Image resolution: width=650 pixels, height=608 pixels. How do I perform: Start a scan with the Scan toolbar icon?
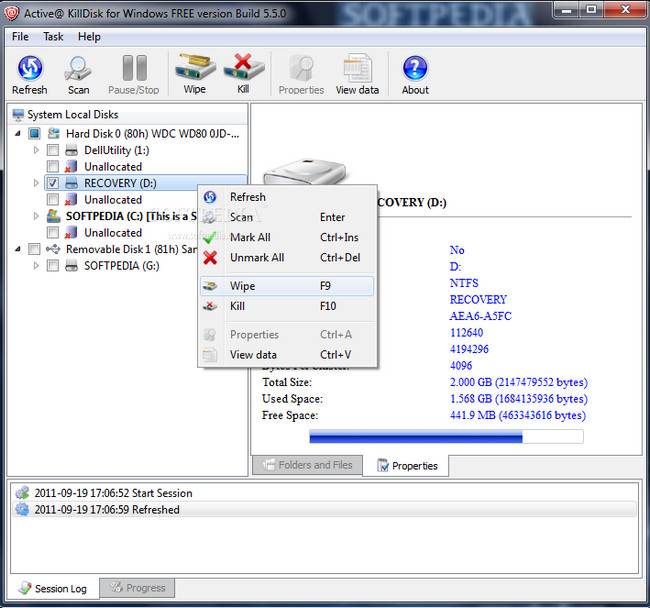(x=78, y=74)
